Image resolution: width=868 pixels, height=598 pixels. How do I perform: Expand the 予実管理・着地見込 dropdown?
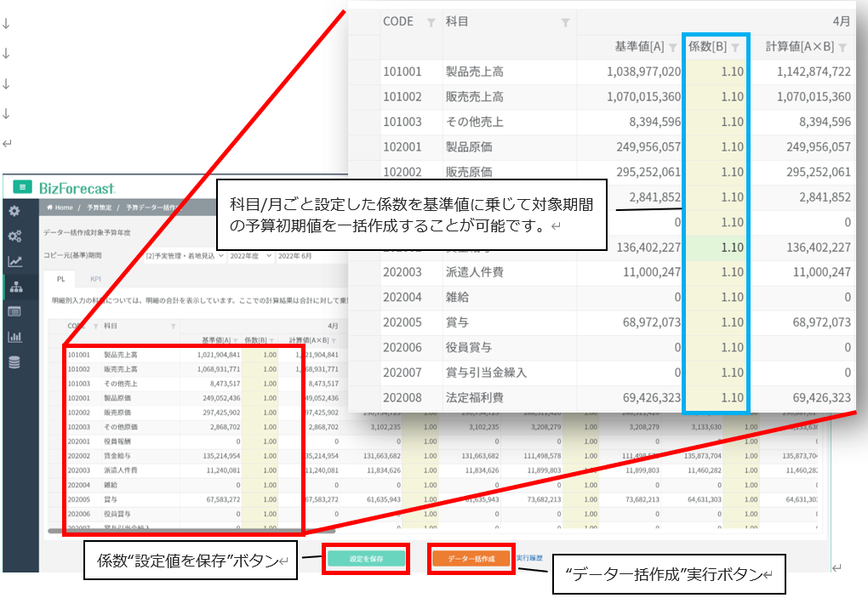pyautogui.click(x=184, y=255)
